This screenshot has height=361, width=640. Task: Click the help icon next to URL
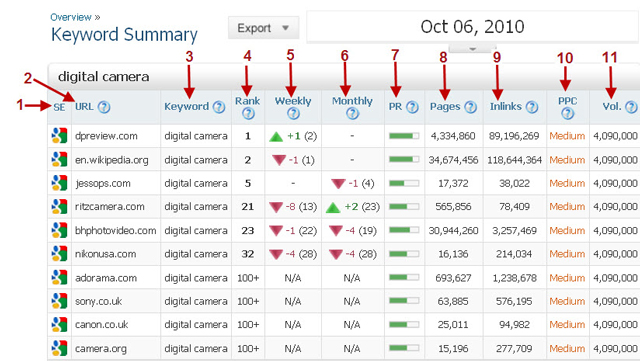point(104,107)
